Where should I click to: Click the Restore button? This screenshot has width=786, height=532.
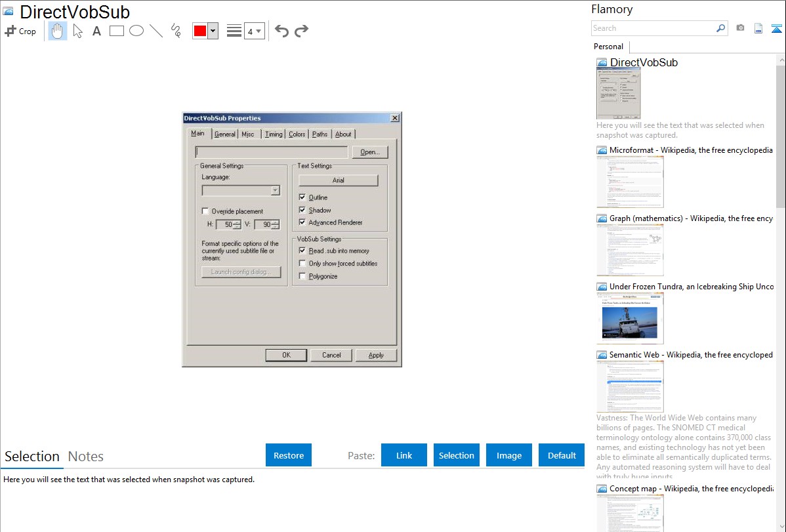click(x=289, y=455)
